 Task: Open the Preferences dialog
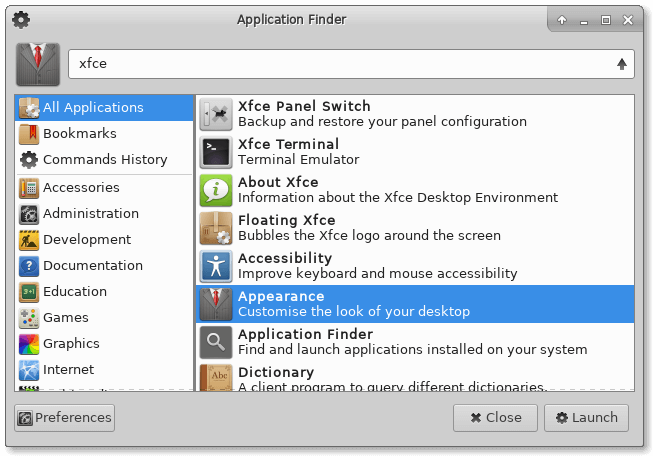(64, 417)
